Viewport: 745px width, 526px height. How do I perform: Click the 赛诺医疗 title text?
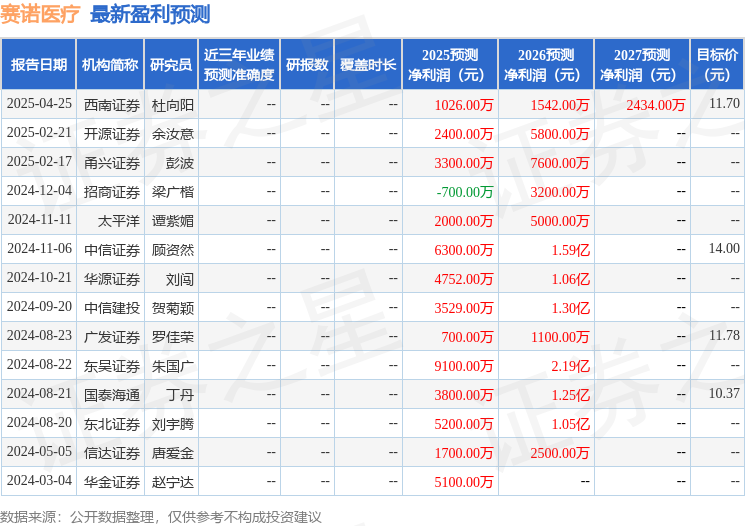pyautogui.click(x=40, y=14)
